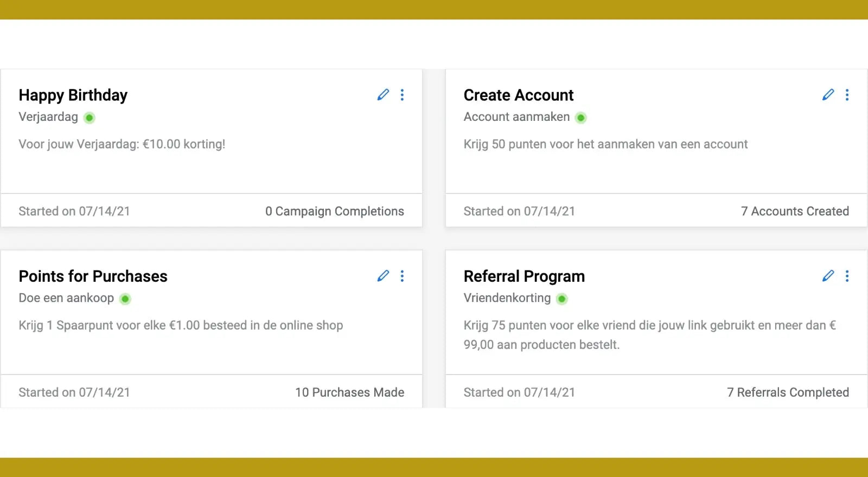Click green active status dot beside Verjaardag

coord(90,118)
